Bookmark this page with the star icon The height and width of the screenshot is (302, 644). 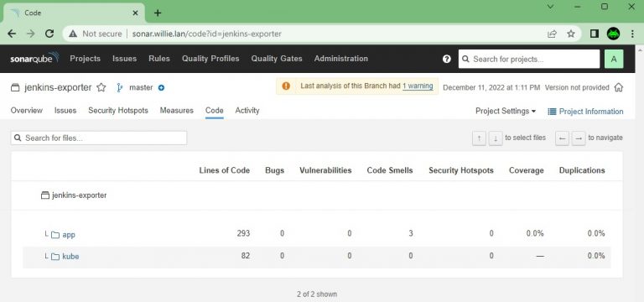(x=571, y=34)
